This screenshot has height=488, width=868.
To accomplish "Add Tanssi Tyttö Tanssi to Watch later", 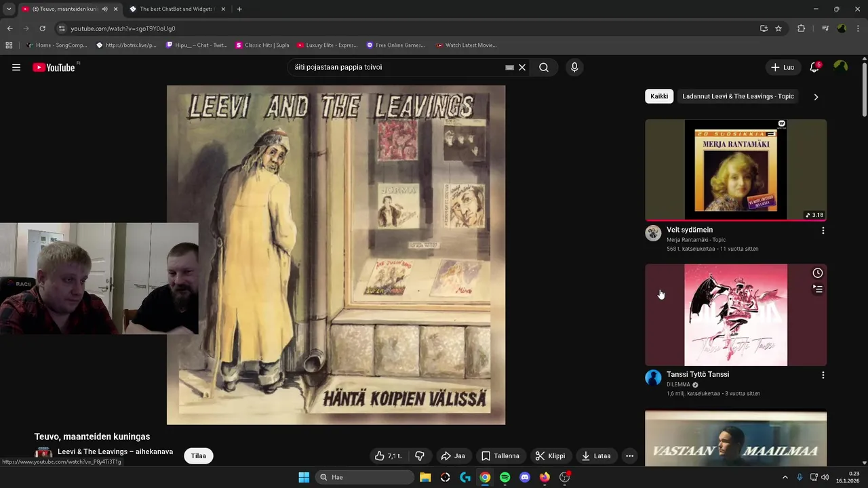I will click(x=818, y=272).
